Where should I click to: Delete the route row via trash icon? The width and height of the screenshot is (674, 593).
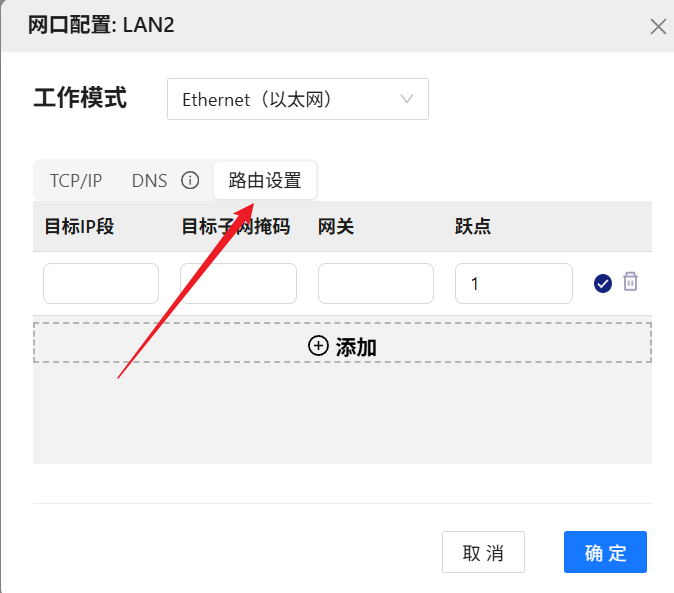click(630, 282)
